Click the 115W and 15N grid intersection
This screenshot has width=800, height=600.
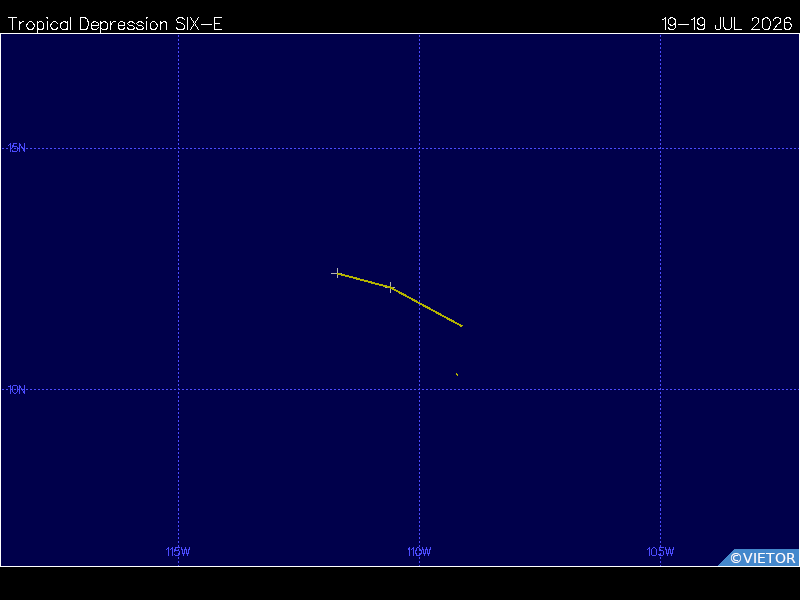tap(179, 148)
